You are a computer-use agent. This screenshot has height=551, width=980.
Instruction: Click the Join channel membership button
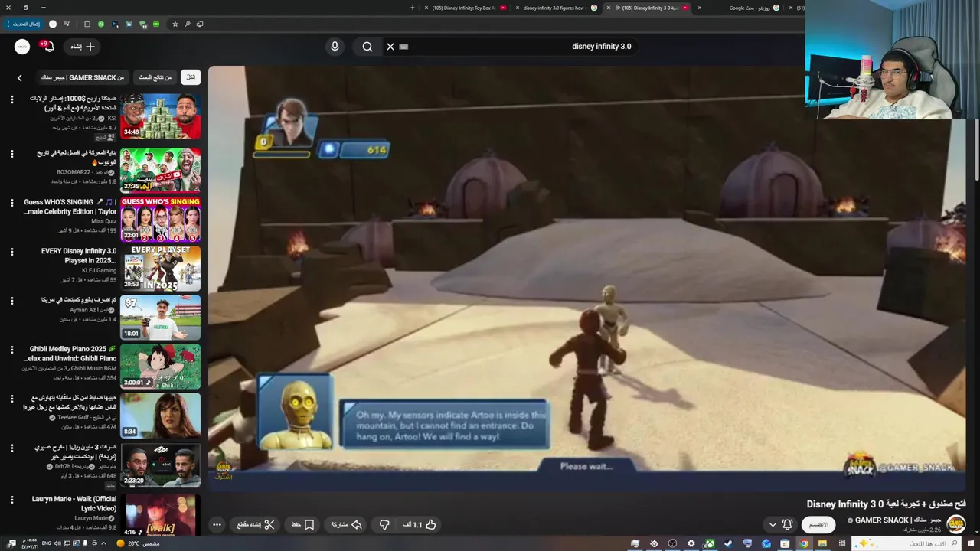(x=818, y=525)
